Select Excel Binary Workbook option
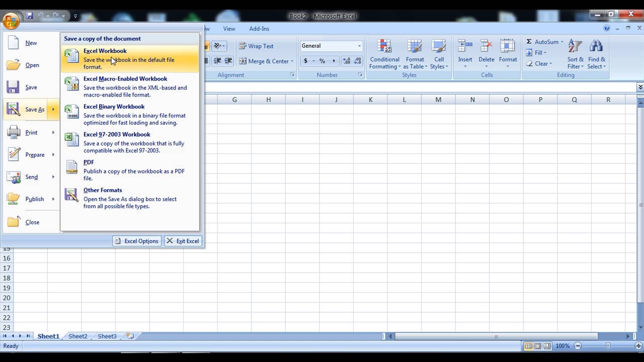This screenshot has width=644, height=362. (130, 114)
